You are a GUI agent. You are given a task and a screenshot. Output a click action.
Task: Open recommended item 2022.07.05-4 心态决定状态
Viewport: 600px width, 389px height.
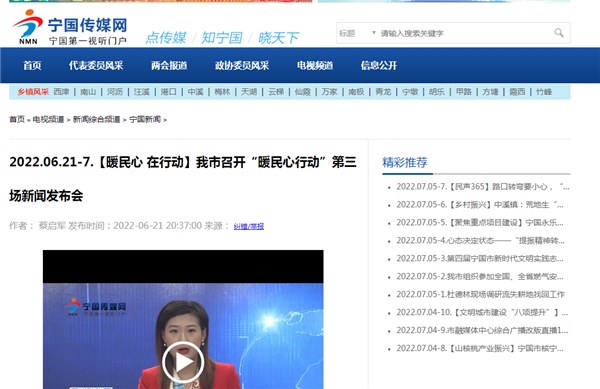tap(481, 241)
